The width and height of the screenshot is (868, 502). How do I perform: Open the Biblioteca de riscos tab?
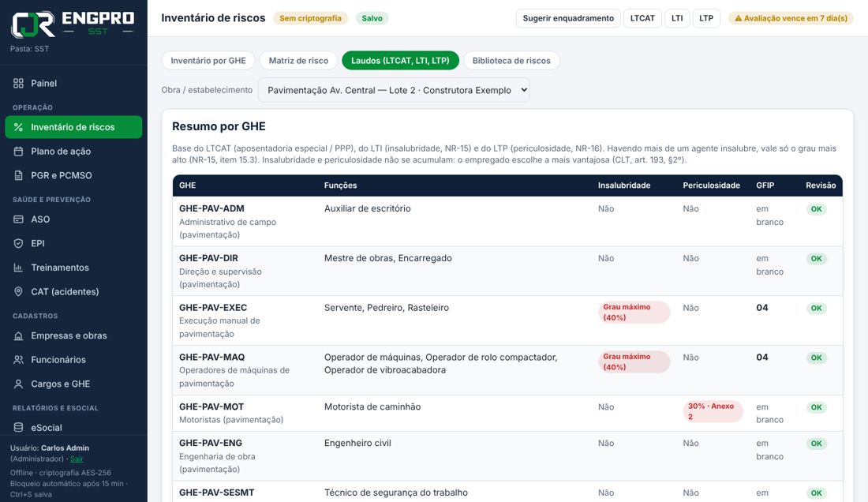tap(511, 60)
